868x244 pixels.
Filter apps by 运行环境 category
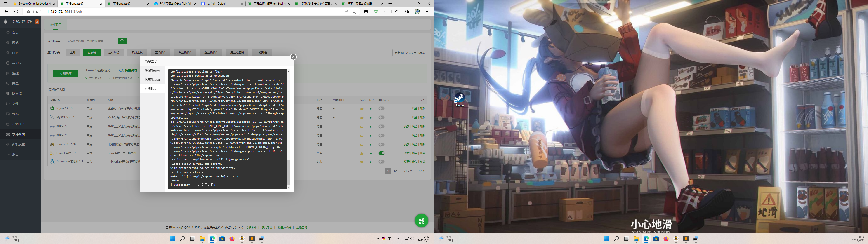tap(114, 52)
